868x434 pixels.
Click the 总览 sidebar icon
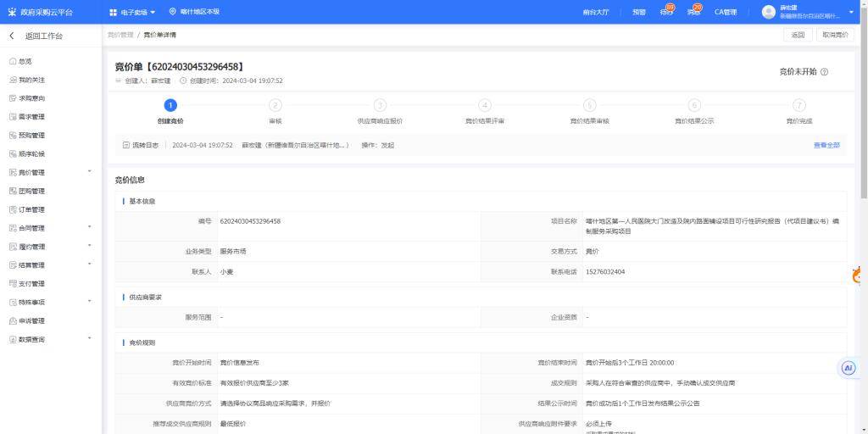click(x=13, y=61)
